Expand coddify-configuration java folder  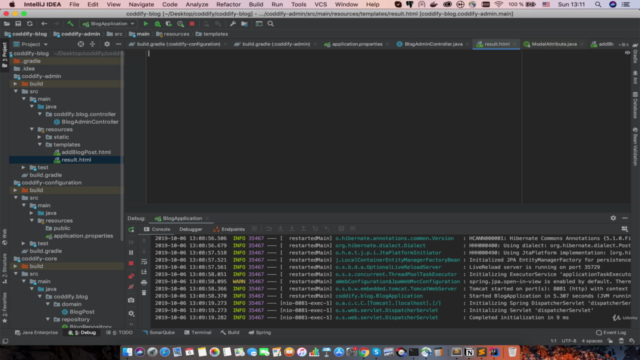click(x=31, y=213)
